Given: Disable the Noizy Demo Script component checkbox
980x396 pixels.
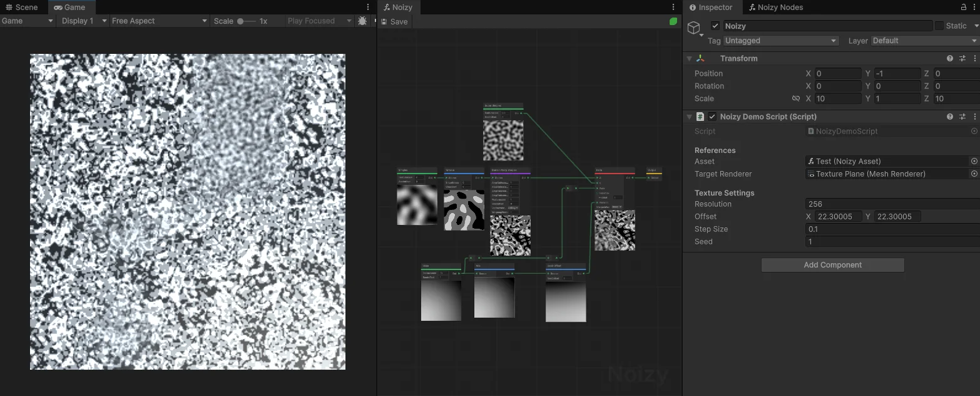Looking at the screenshot, I should coord(712,117).
